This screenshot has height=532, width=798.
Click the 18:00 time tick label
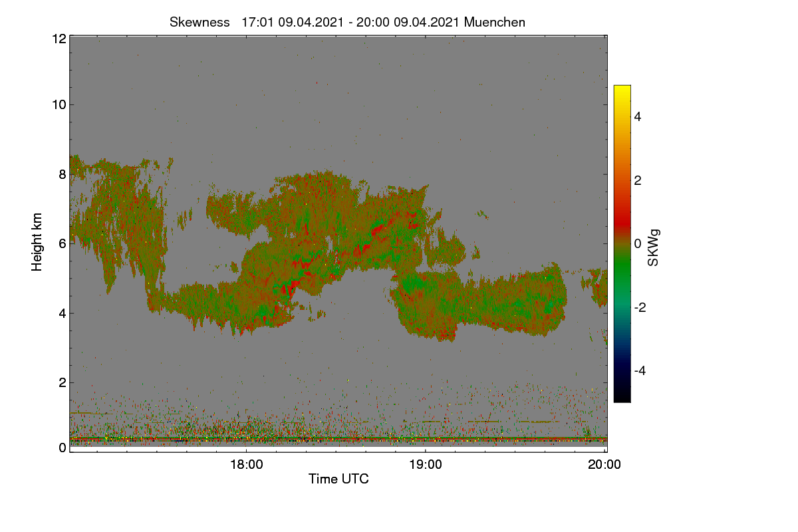pyautogui.click(x=246, y=465)
